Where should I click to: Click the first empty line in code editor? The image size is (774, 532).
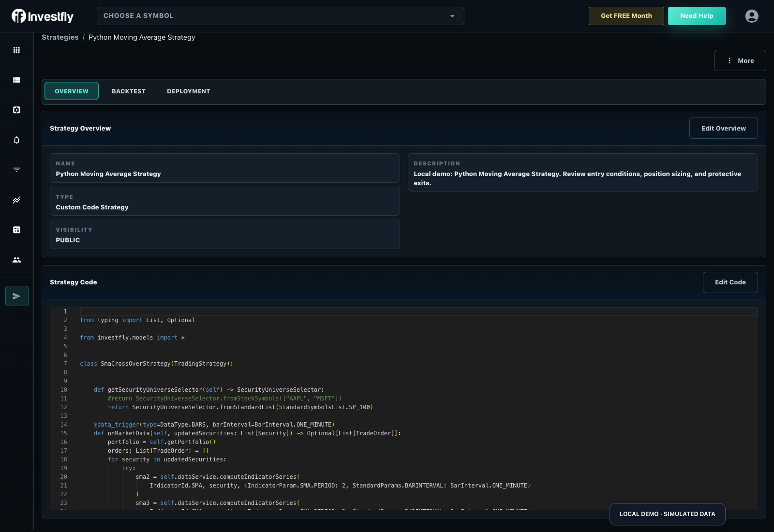tap(418, 311)
